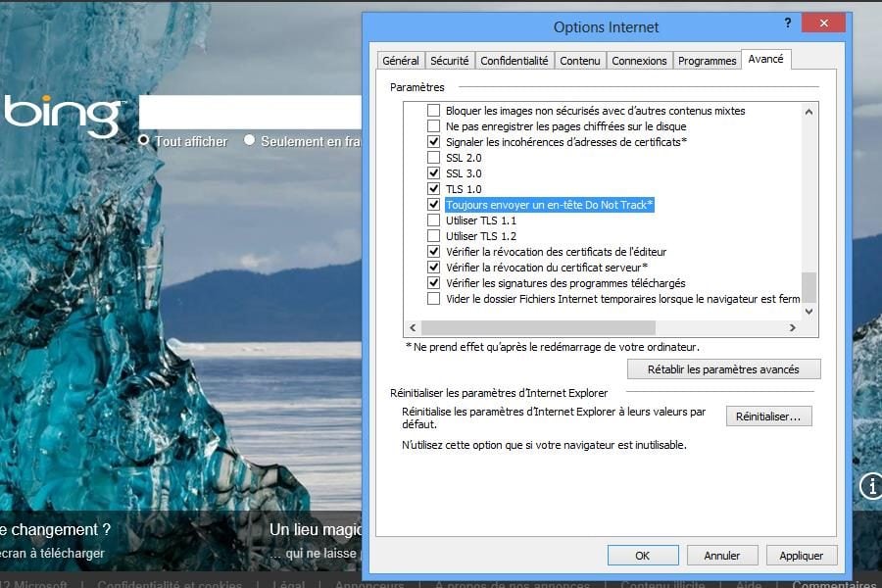Check 'Vider le dossier Fichiers Internet temporaires'
882x588 pixels.
point(434,299)
